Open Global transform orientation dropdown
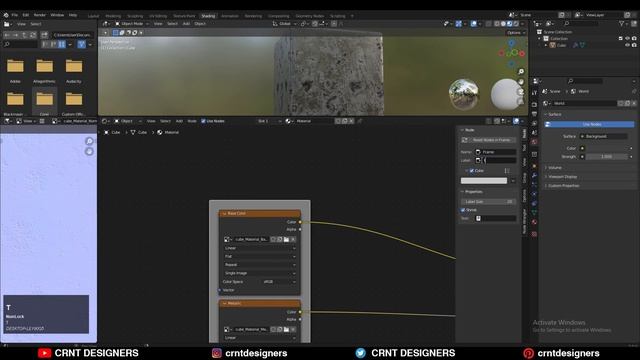The width and height of the screenshot is (640, 360). point(284,24)
